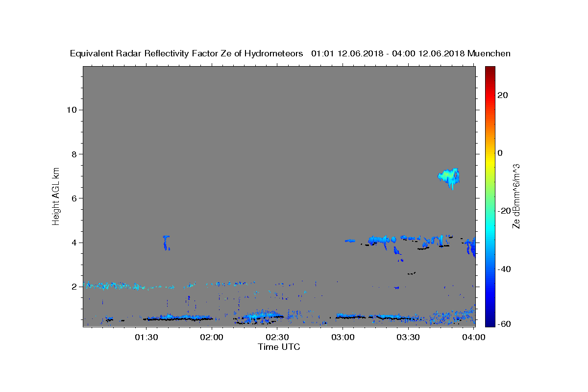Click the height tick label '4'

[73, 243]
